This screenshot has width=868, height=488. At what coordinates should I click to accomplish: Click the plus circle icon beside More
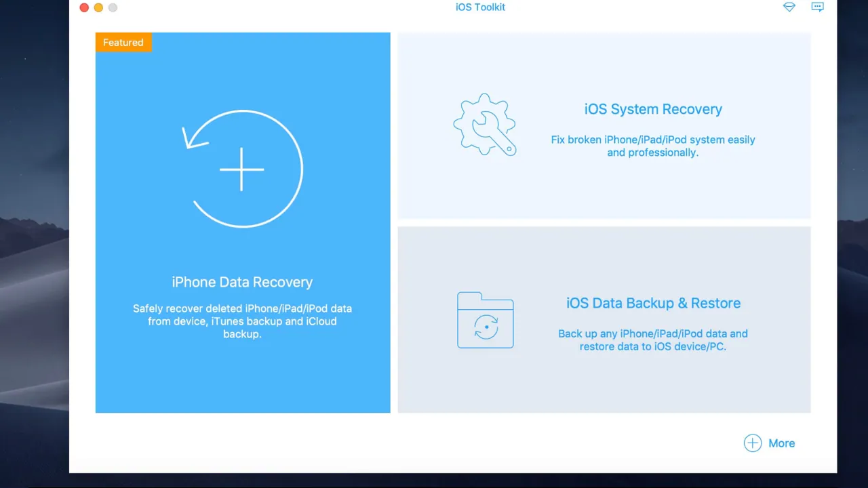(753, 443)
